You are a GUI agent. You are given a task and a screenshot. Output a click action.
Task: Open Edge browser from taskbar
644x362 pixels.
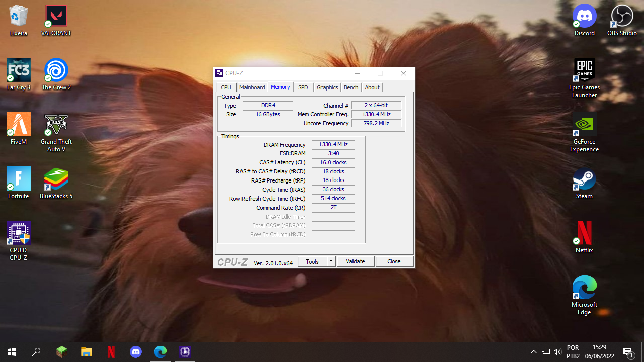(x=160, y=352)
